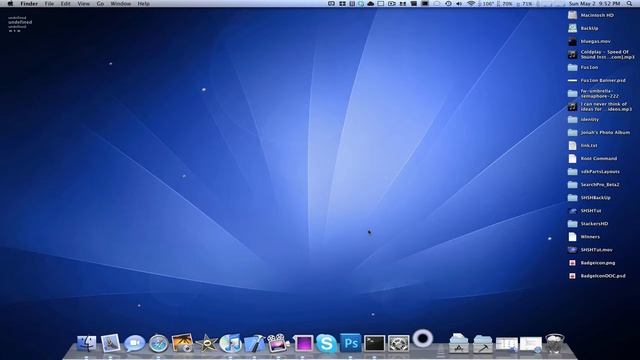640x360 pixels.
Task: Open the Go menu
Action: (100, 3)
